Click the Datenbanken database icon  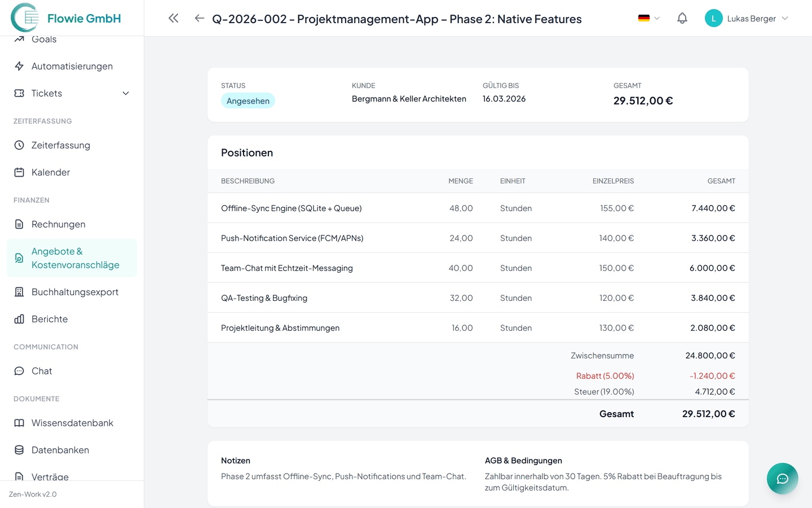click(19, 450)
